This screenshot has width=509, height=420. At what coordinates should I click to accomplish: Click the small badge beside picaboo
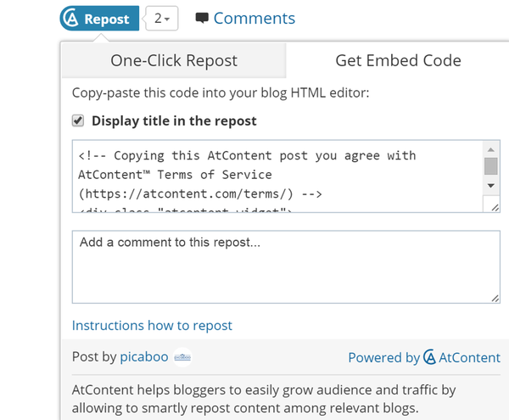point(182,357)
